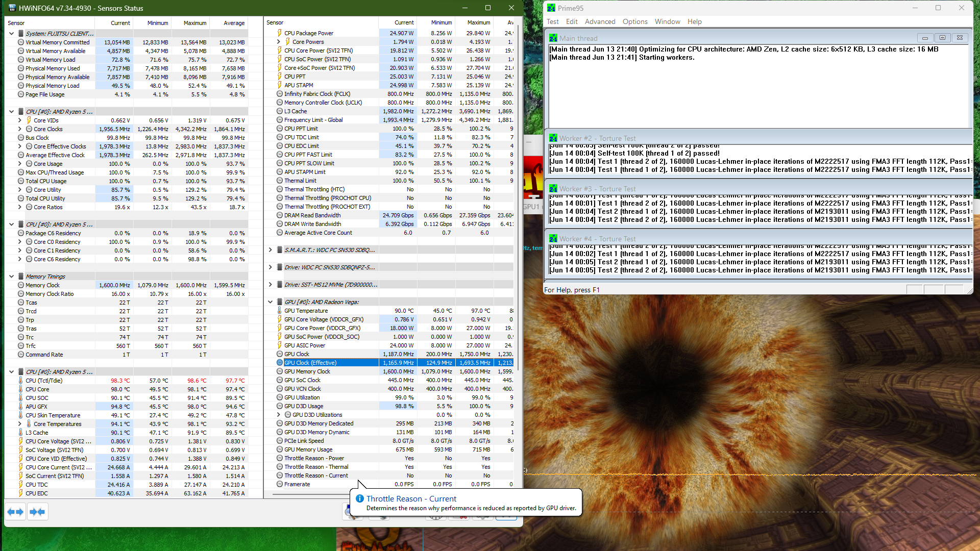Open the Advanced menu in Prime95
The width and height of the screenshot is (980, 551).
pyautogui.click(x=600, y=21)
